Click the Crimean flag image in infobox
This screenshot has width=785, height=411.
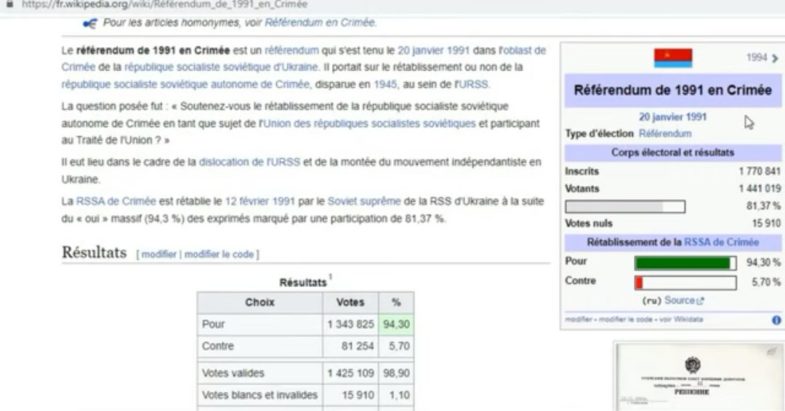coord(673,58)
